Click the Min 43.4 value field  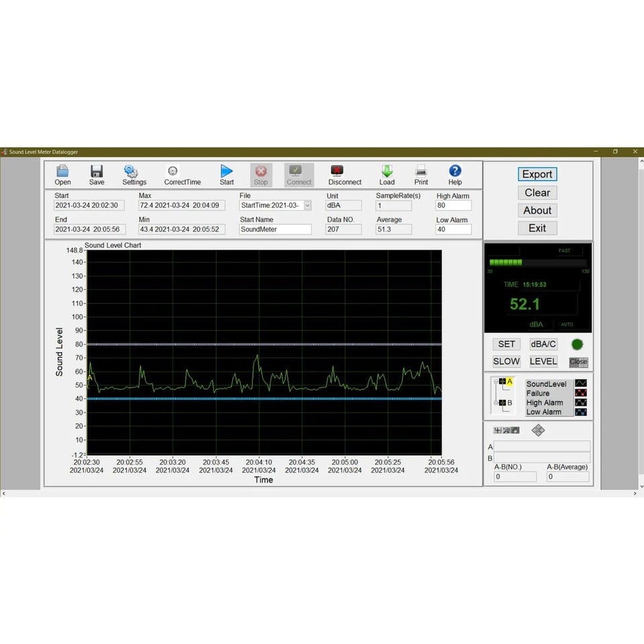coord(182,229)
